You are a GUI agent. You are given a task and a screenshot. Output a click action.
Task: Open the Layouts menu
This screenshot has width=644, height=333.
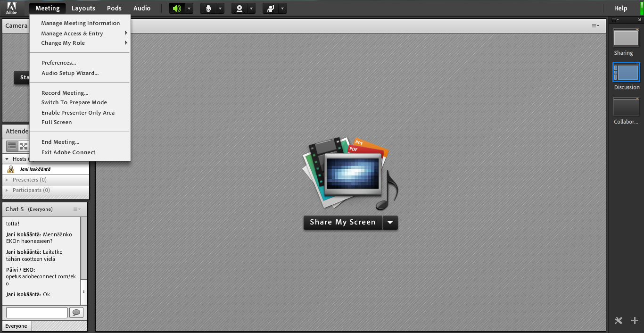click(83, 8)
